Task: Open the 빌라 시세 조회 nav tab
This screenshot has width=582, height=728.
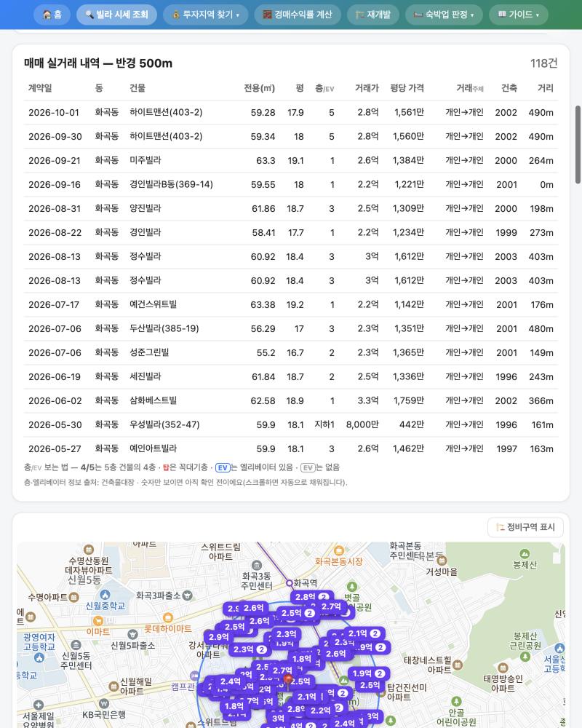Action: [x=116, y=15]
